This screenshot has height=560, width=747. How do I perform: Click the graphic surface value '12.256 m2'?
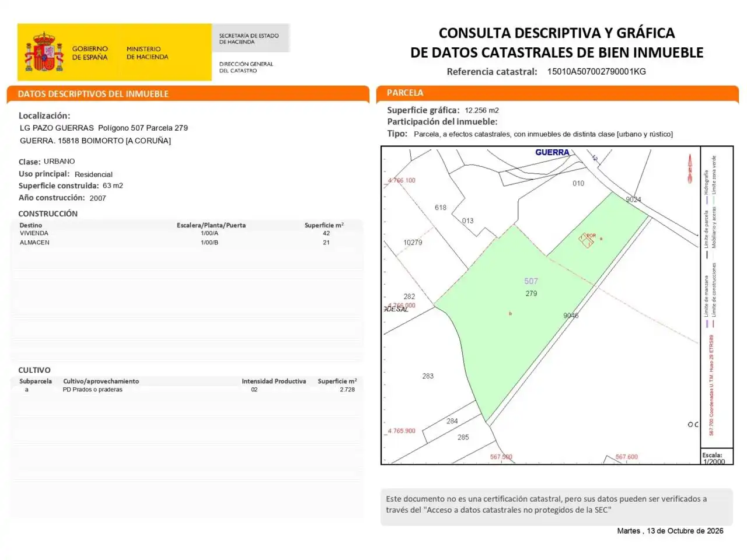481,110
